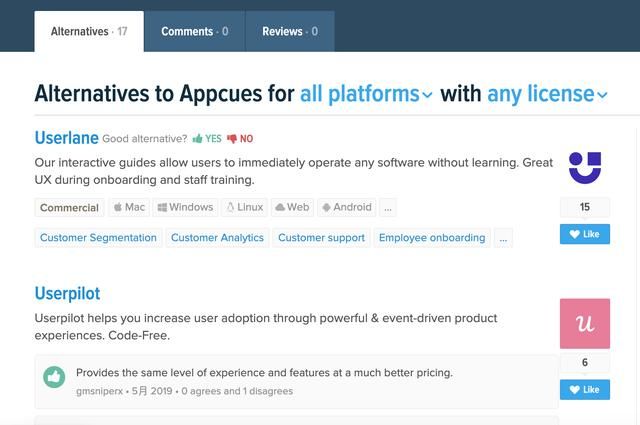
Task: Like Userpilot with the heart button
Action: pos(585,389)
